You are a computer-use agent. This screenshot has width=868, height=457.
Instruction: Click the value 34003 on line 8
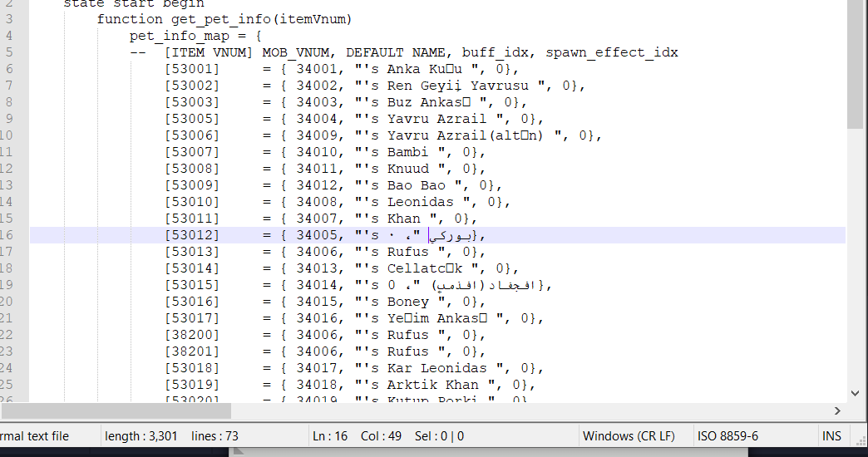click(x=316, y=102)
